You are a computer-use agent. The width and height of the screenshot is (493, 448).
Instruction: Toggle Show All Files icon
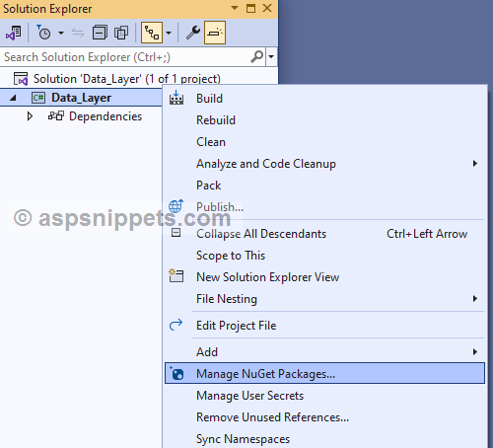tap(121, 33)
